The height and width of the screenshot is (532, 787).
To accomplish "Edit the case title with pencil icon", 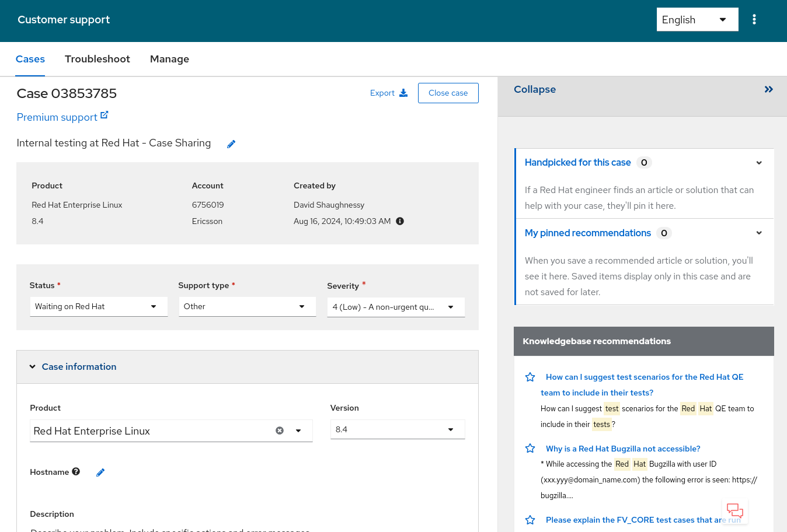I will click(231, 144).
